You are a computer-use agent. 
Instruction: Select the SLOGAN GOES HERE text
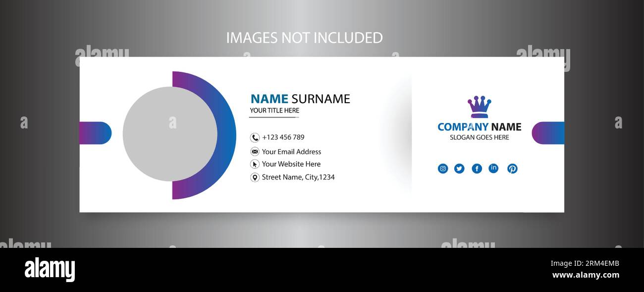point(479,137)
